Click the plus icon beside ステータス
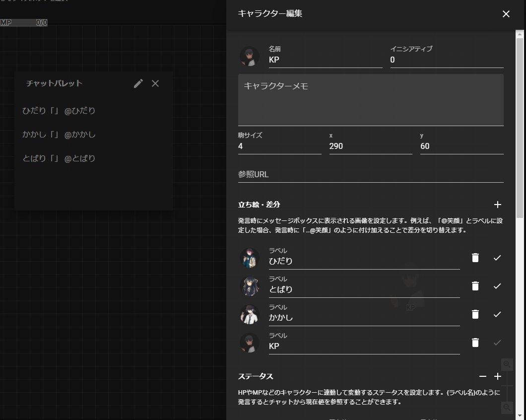The image size is (526, 420). coord(498,376)
